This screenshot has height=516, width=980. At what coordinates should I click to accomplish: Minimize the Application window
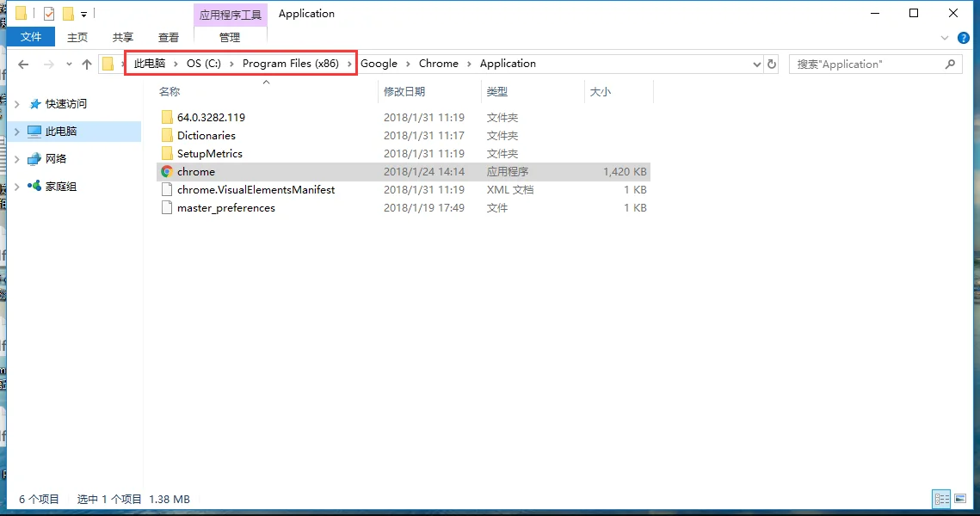(875, 13)
